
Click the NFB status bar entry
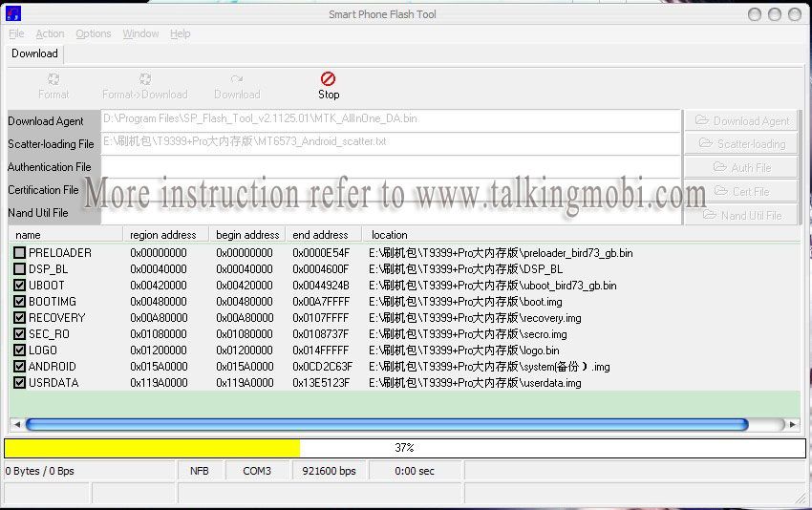tap(200, 471)
